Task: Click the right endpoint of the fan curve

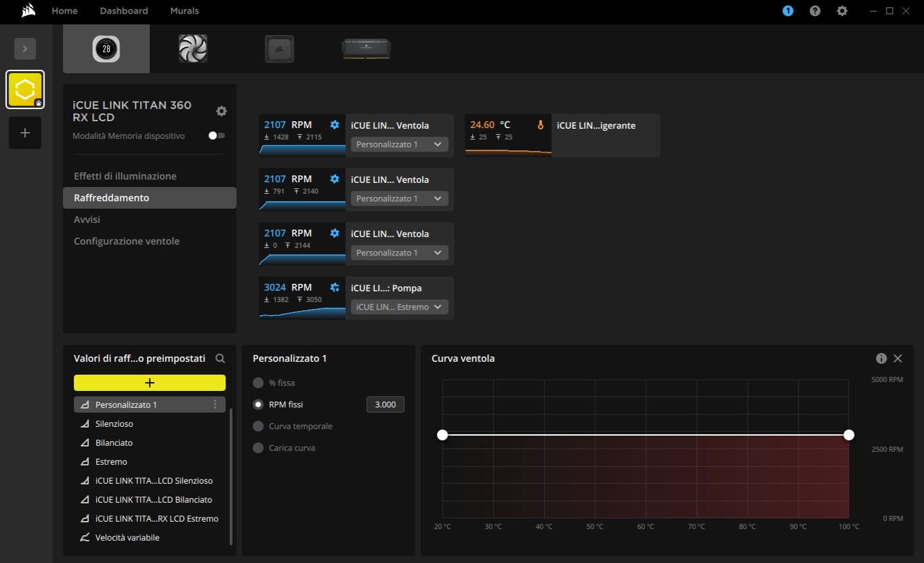Action: (x=849, y=435)
